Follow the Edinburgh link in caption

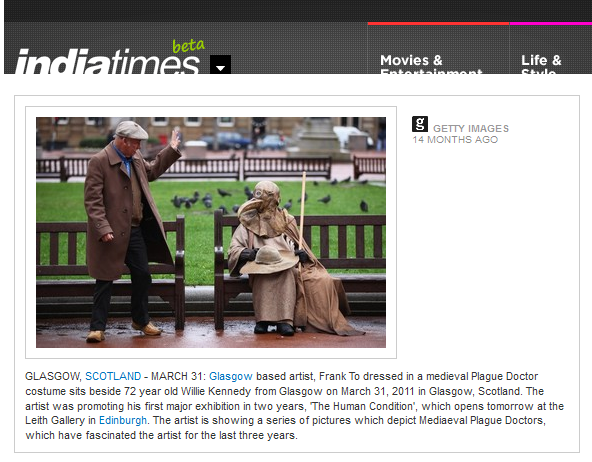[123, 420]
